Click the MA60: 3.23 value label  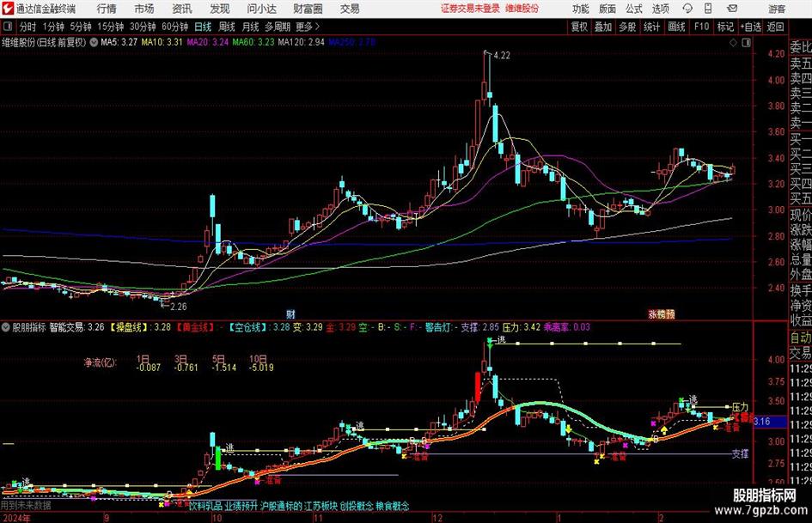point(253,42)
